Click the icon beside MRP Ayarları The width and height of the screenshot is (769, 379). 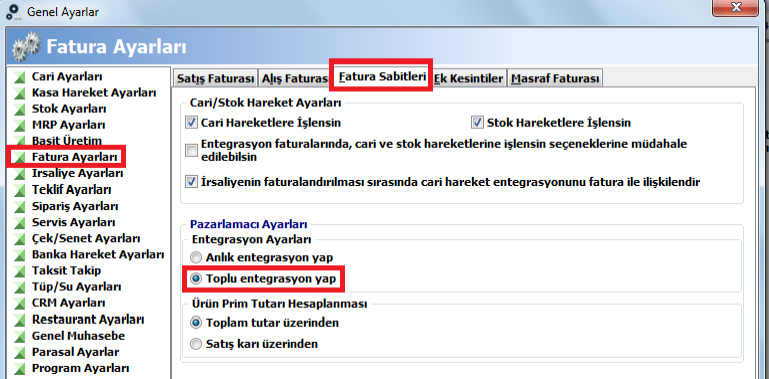click(x=19, y=126)
